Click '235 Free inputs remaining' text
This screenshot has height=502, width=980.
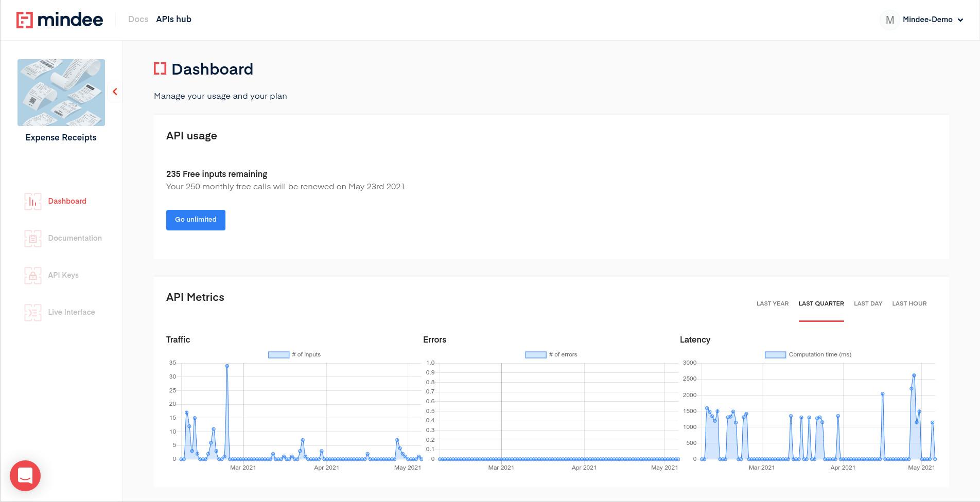(217, 174)
